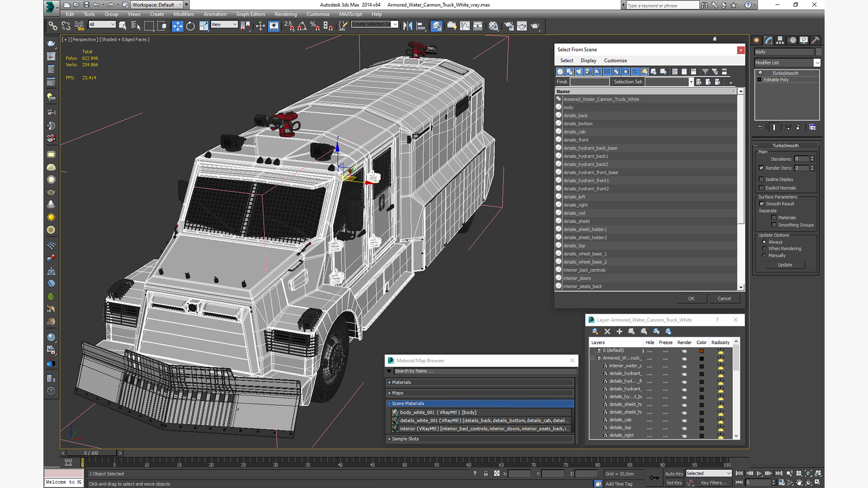Enable Render Iters checkbox
Viewport: 868px width, 488px height.
click(761, 168)
